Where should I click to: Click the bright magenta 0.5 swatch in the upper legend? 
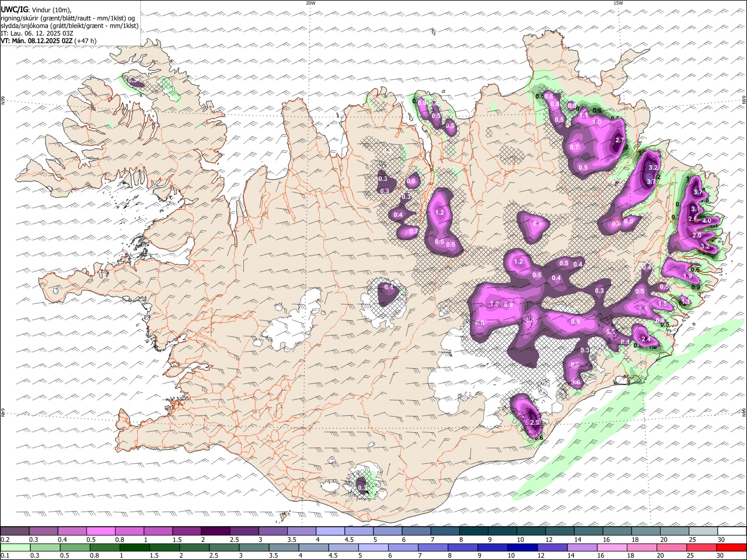pos(100,531)
